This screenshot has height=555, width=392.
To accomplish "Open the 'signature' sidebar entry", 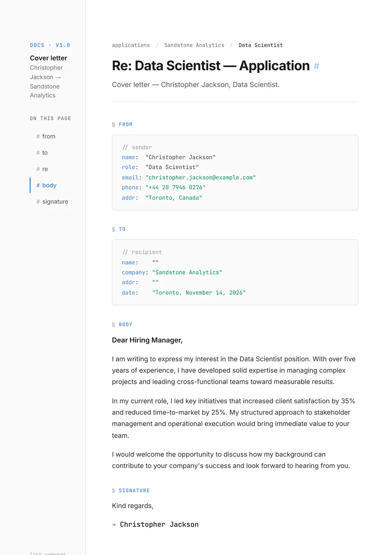I will 55,202.
